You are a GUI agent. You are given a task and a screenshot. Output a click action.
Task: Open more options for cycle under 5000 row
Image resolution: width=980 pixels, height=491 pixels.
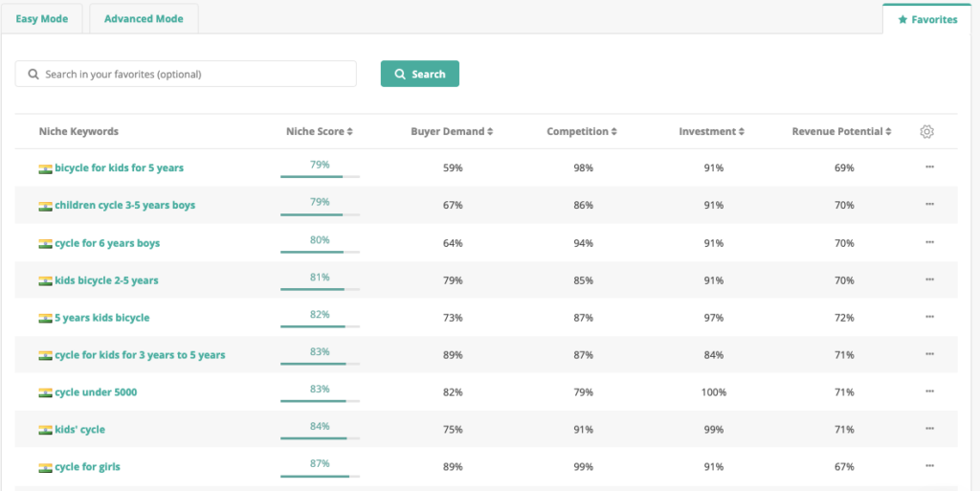[x=929, y=391]
